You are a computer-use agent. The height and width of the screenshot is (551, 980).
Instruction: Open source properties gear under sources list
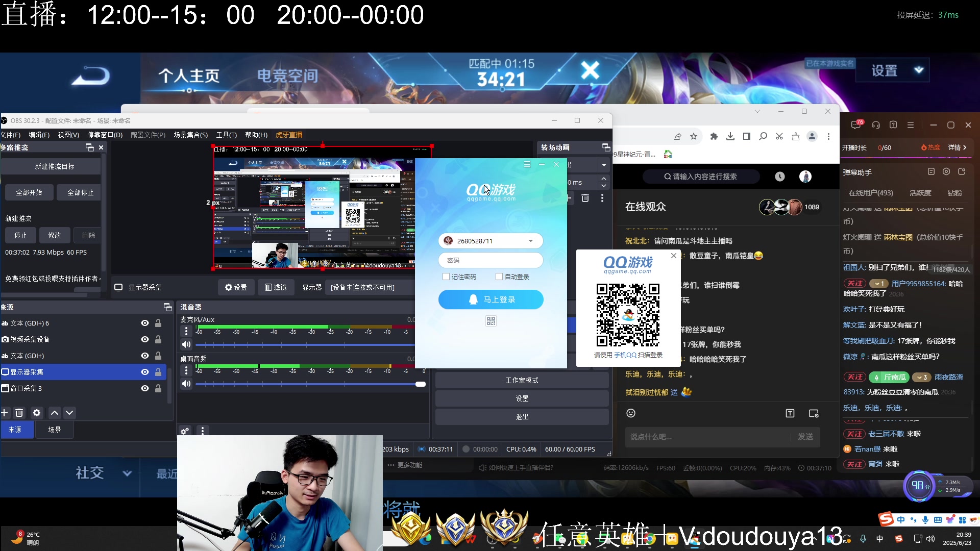(x=37, y=413)
